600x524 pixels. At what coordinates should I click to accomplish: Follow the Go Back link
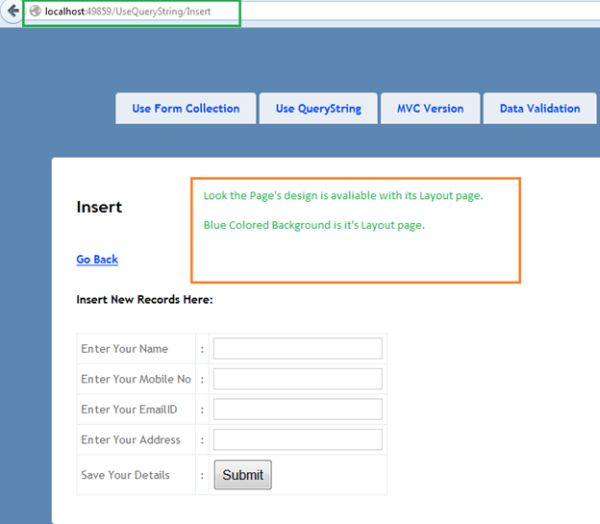97,260
